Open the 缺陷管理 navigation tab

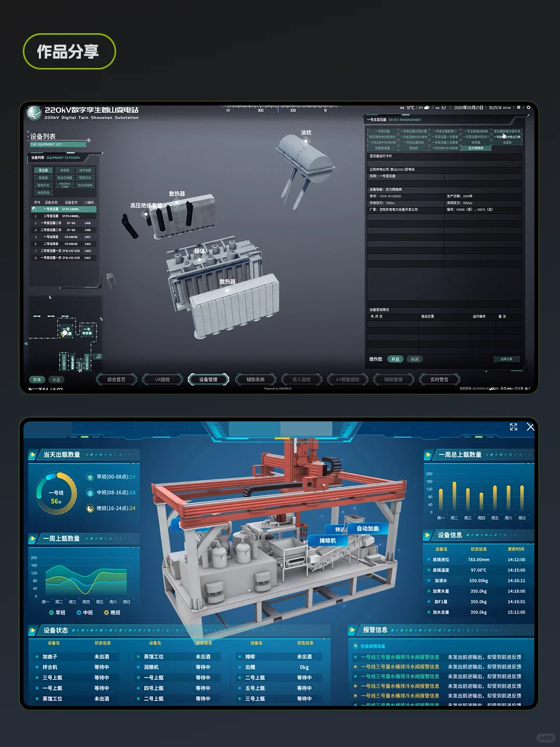[x=394, y=380]
